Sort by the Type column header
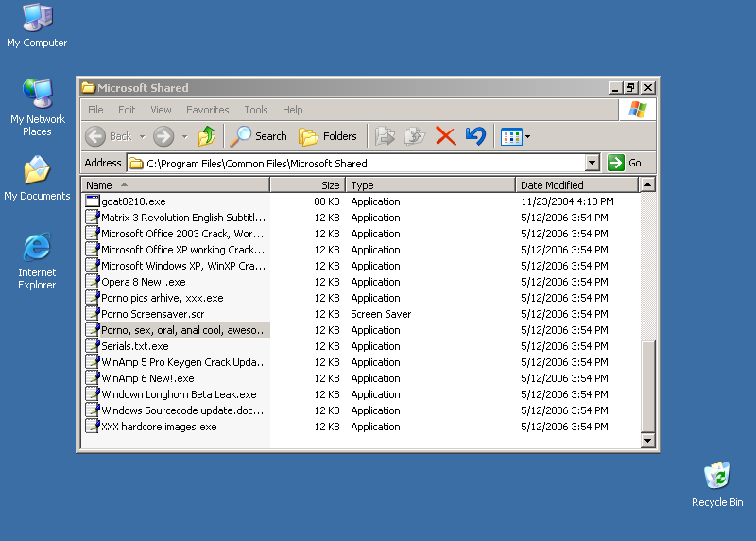The image size is (756, 541). 431,185
